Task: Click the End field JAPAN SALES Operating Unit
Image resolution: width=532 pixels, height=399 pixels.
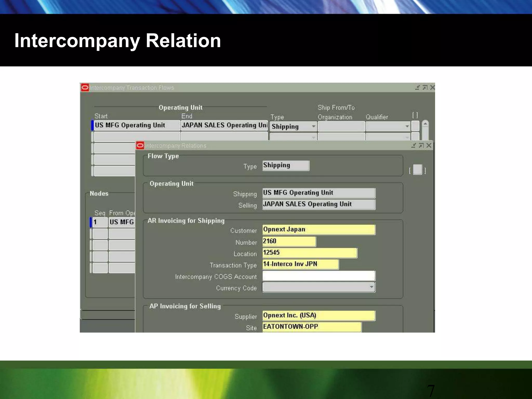Action: (224, 125)
